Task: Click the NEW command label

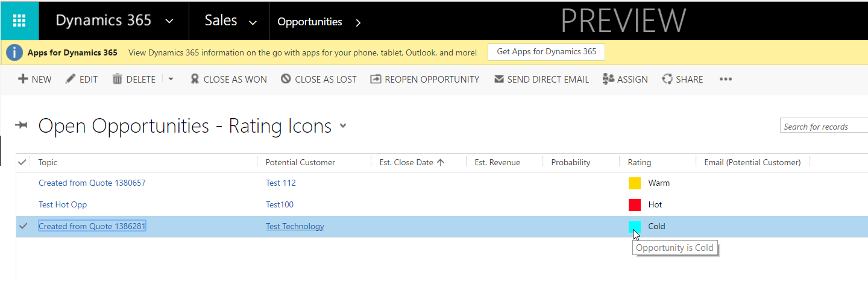Action: coord(42,79)
